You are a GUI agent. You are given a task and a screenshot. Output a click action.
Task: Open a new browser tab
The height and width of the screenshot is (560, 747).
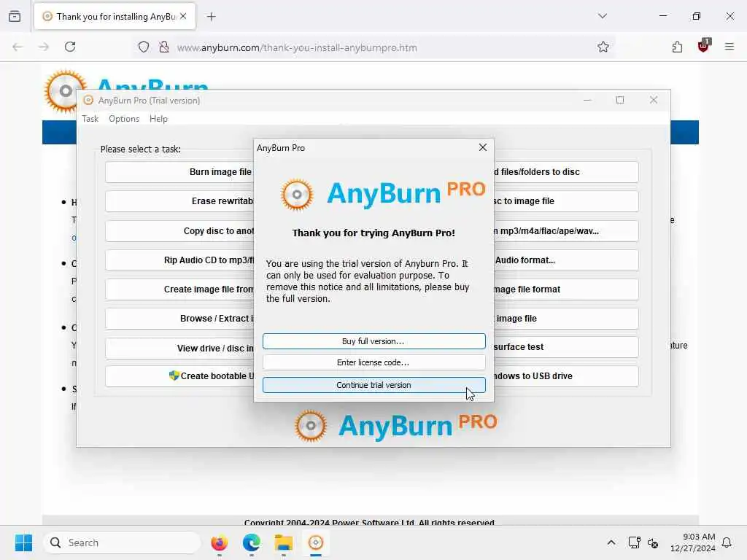(211, 17)
